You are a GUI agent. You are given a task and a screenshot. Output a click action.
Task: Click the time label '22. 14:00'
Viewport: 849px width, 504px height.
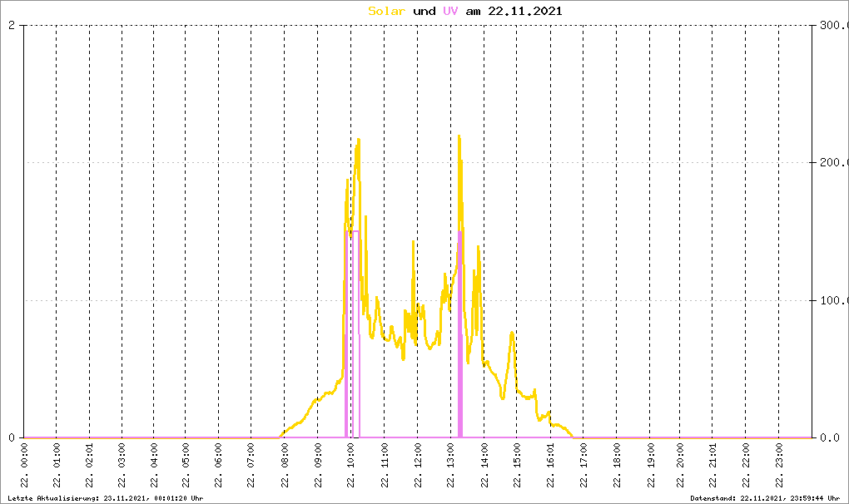coord(484,466)
